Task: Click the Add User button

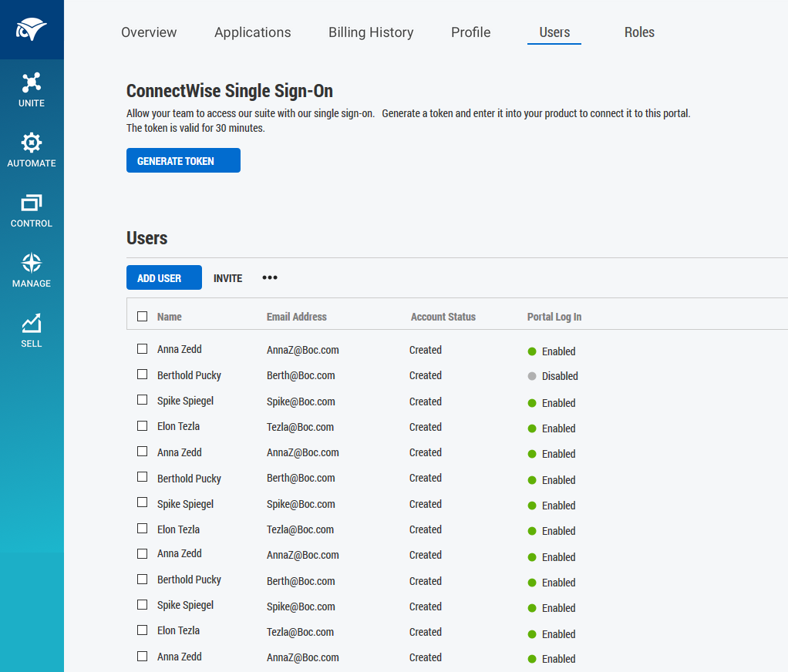Action: tap(164, 277)
